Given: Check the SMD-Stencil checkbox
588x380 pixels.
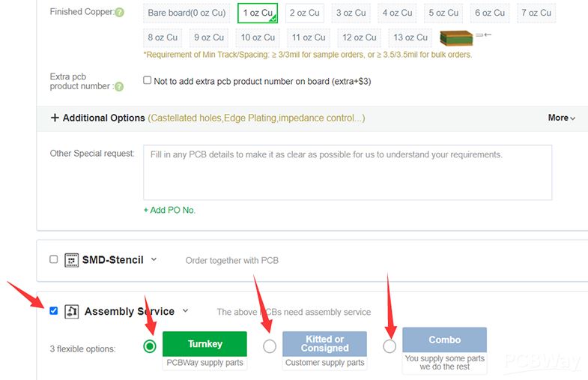Looking at the screenshot, I should point(53,259).
